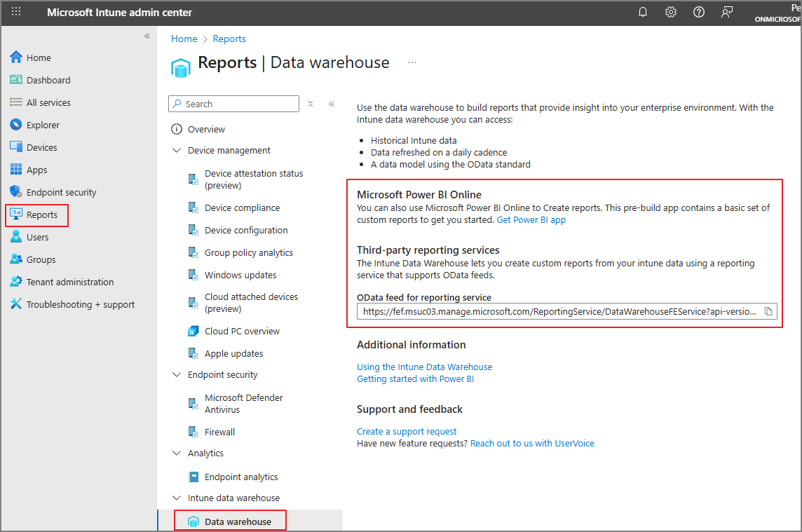Screen dimensions: 802x532
Task: Click the Users person icon
Action: 16,237
